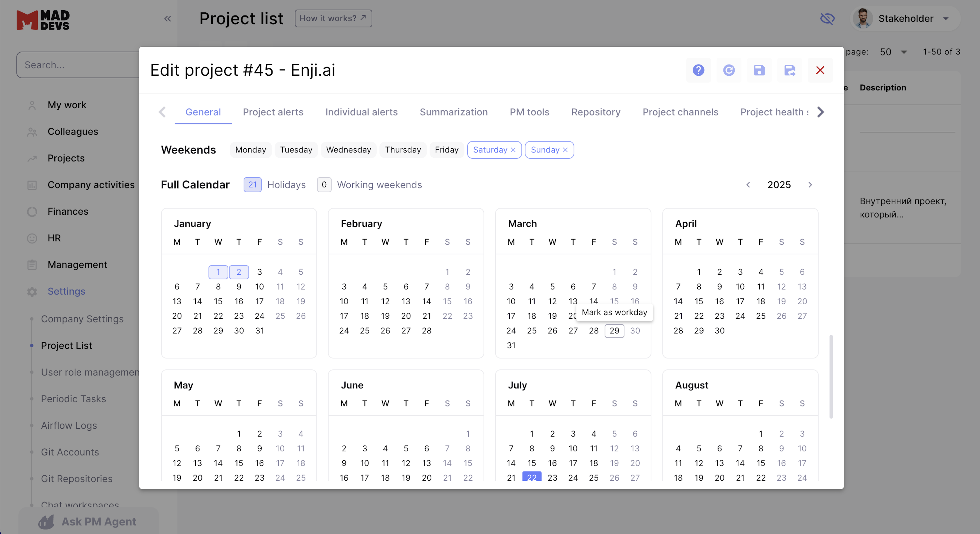The width and height of the screenshot is (980, 534).
Task: Click the Stakeholder avatar picture
Action: point(862,18)
